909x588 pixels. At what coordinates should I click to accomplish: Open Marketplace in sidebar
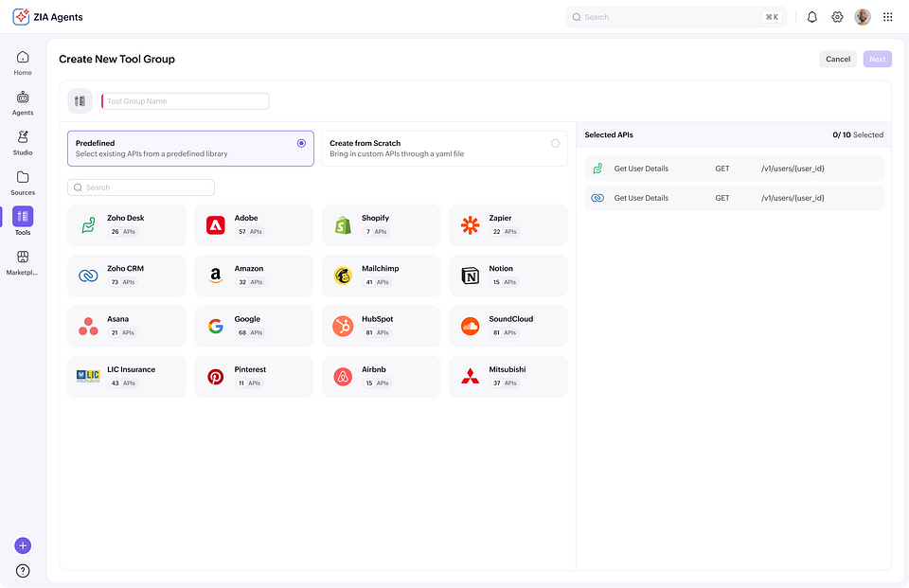coord(23,263)
